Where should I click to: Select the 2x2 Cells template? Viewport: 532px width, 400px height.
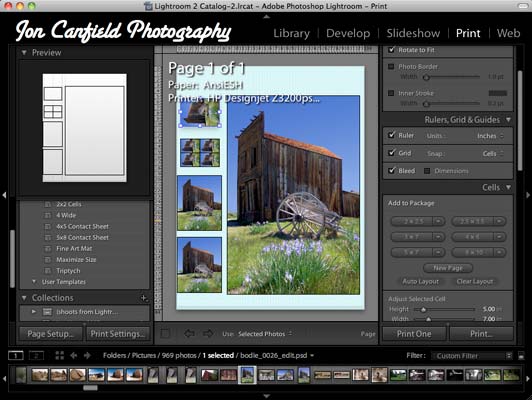coord(69,204)
